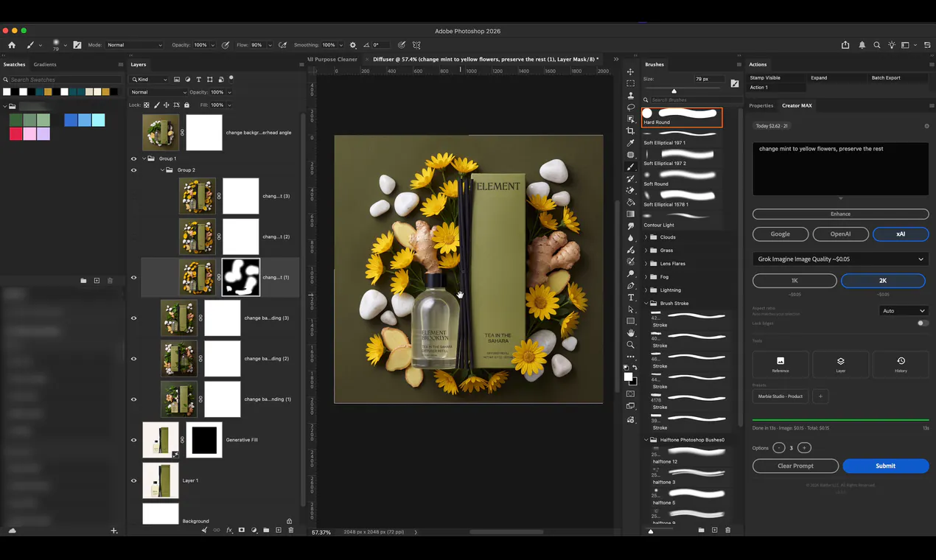The image size is (936, 560).
Task: Select the Crop tool
Action: click(x=630, y=130)
